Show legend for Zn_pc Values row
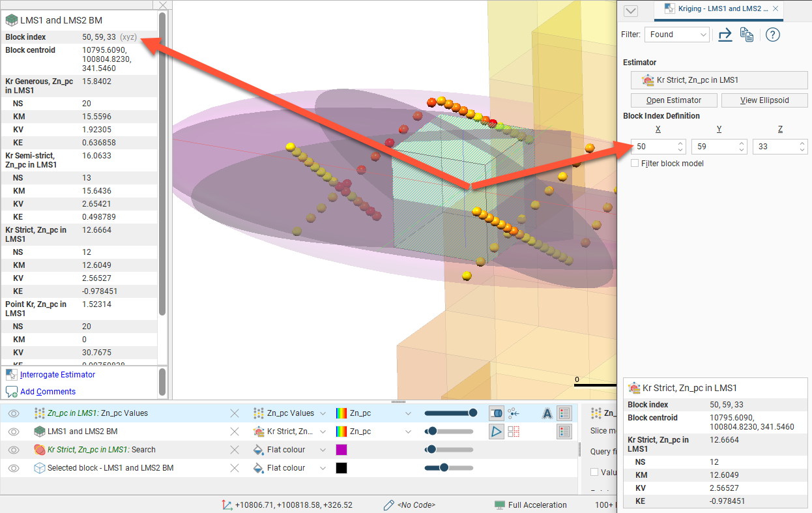The height and width of the screenshot is (513, 812). point(564,413)
